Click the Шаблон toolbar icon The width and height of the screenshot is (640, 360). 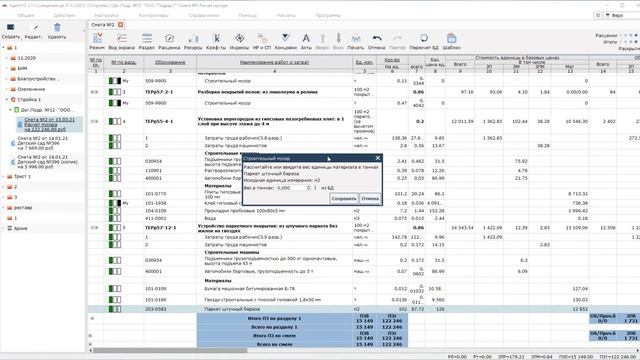point(451,38)
